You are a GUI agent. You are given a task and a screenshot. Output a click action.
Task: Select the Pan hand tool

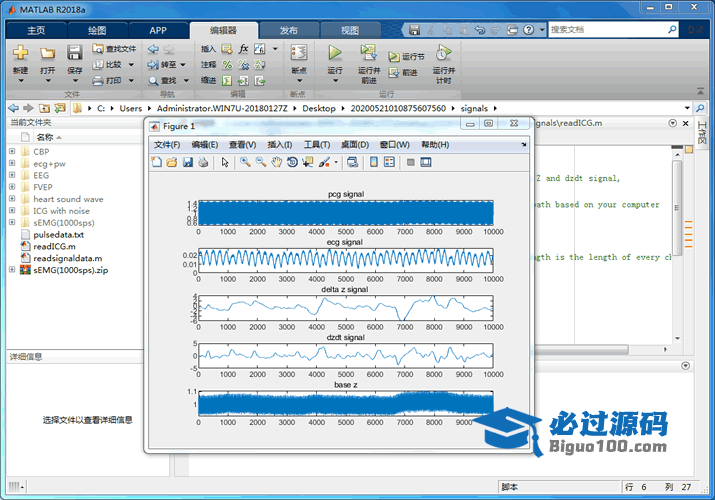coord(276,162)
